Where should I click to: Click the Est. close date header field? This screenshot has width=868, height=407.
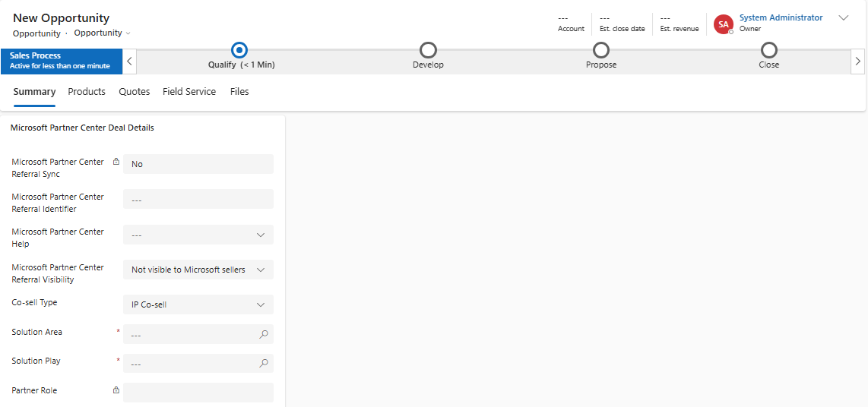(622, 24)
